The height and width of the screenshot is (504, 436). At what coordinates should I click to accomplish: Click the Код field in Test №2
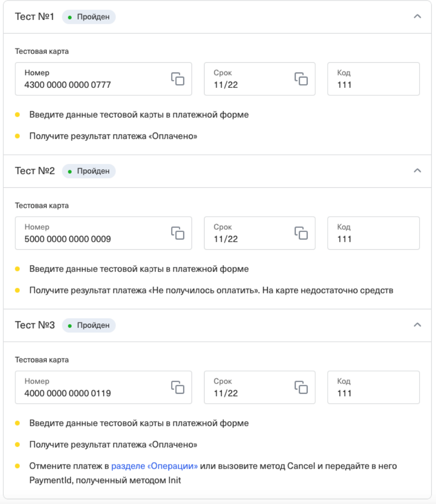pos(373,233)
